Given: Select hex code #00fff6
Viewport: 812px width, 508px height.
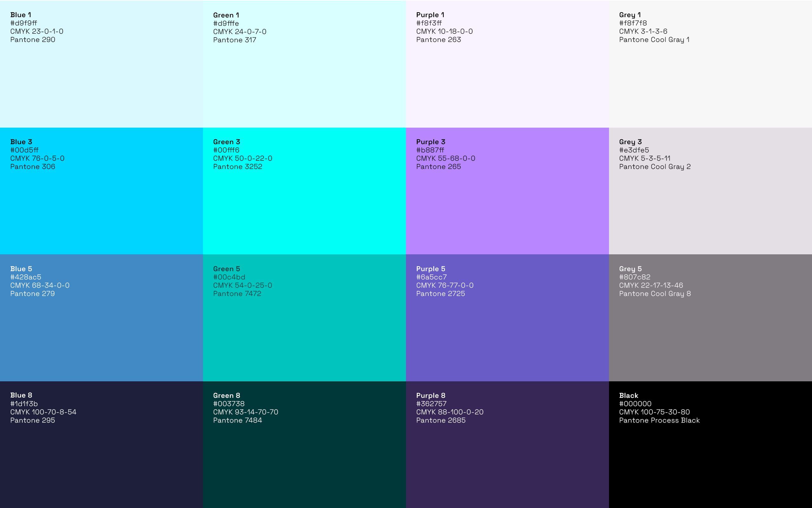Looking at the screenshot, I should point(226,150).
